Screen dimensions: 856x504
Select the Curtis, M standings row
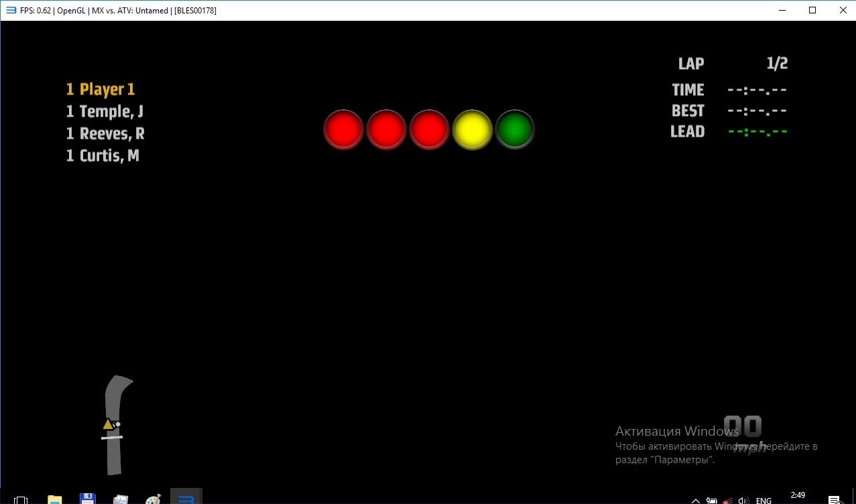click(x=103, y=155)
